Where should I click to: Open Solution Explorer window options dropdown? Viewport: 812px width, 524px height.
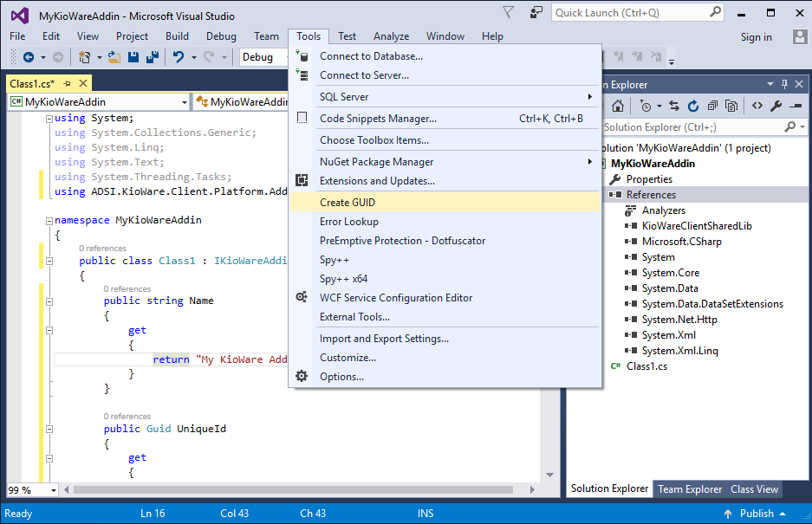click(770, 84)
